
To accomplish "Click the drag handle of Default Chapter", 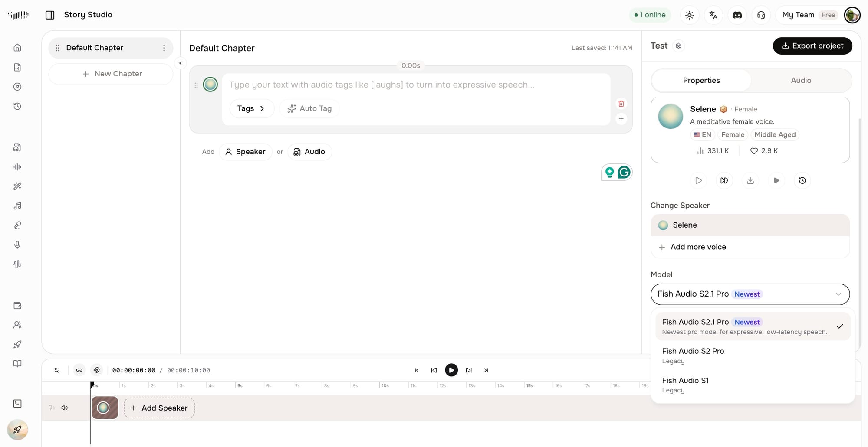I will click(57, 48).
